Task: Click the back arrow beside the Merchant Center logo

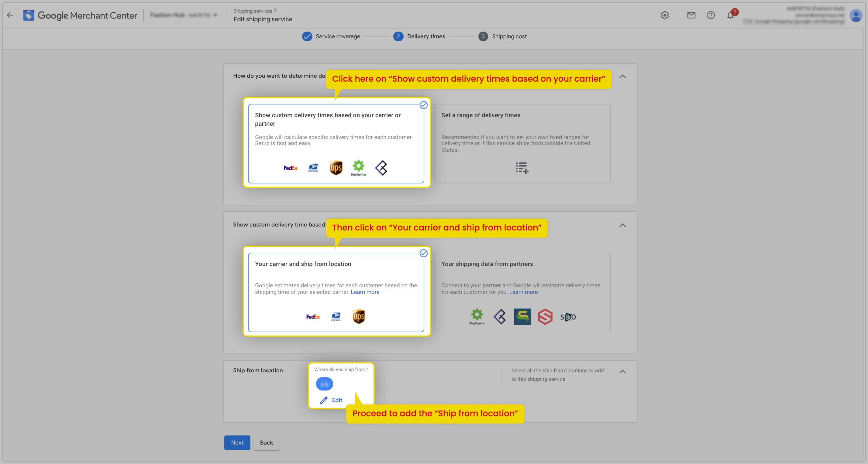Action: (x=10, y=15)
